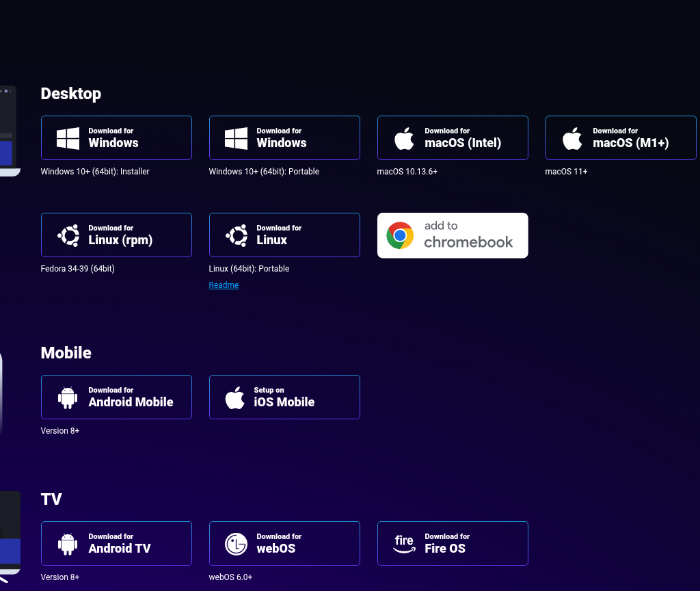Click the Ubuntu logo on the Linux (rpm) button
Screen dimensions: 700x591
click(68, 235)
